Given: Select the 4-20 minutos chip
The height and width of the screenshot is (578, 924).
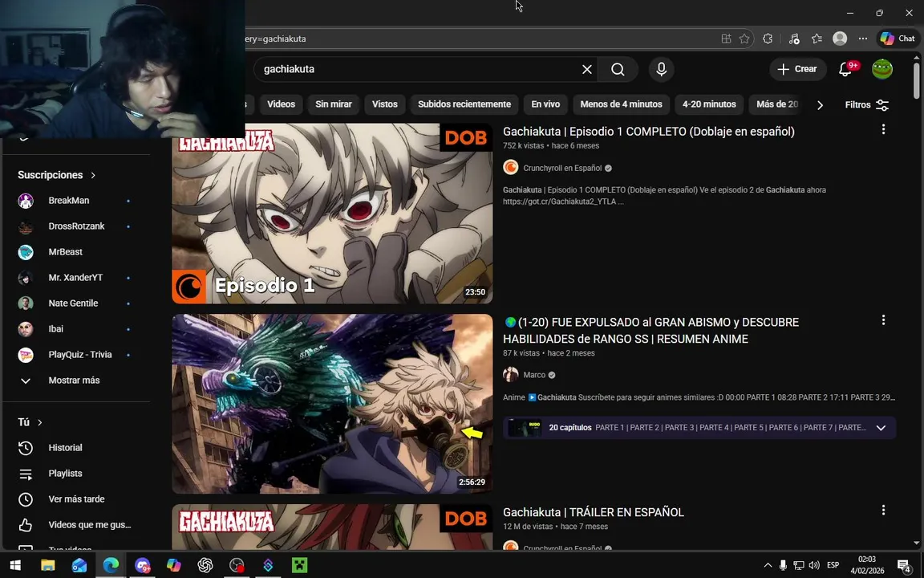Looking at the screenshot, I should 709,104.
